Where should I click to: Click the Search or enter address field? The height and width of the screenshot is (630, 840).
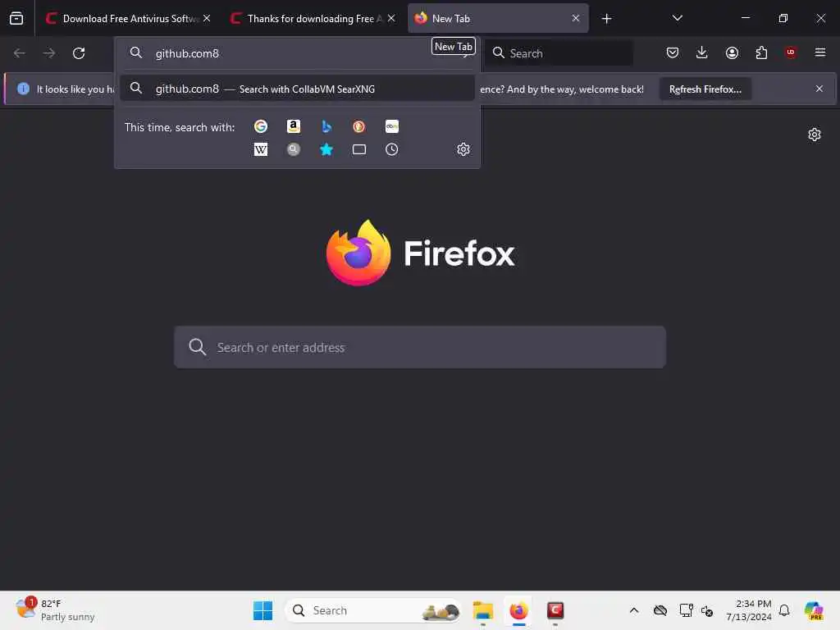(420, 347)
